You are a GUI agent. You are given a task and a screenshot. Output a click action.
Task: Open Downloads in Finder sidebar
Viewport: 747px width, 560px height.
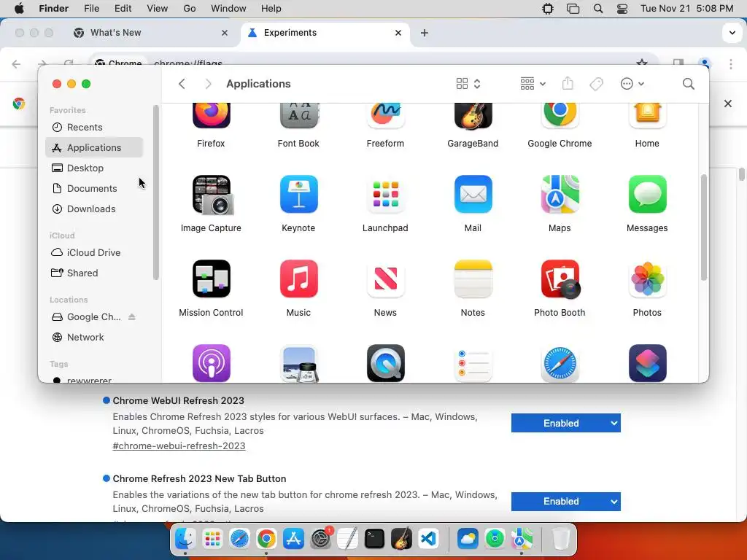click(x=94, y=209)
